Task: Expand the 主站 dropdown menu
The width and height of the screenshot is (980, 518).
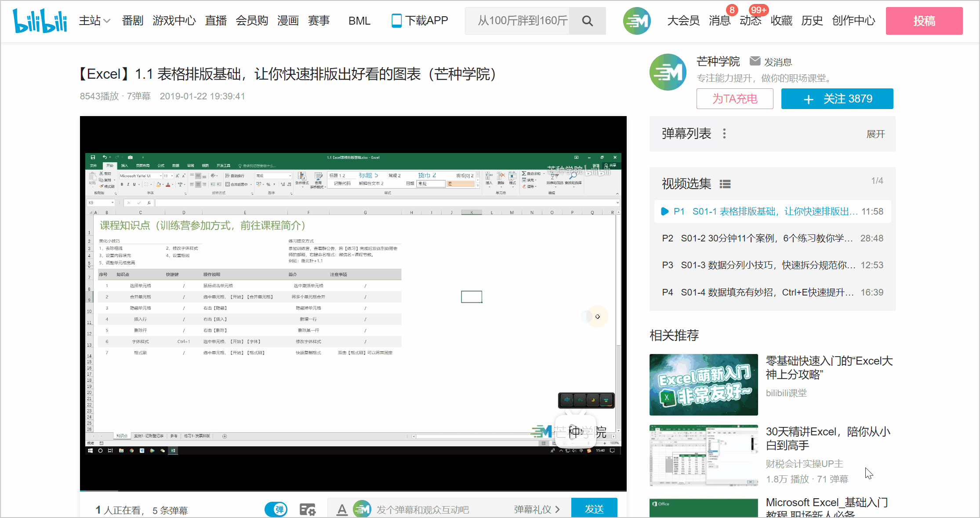Action: 94,21
